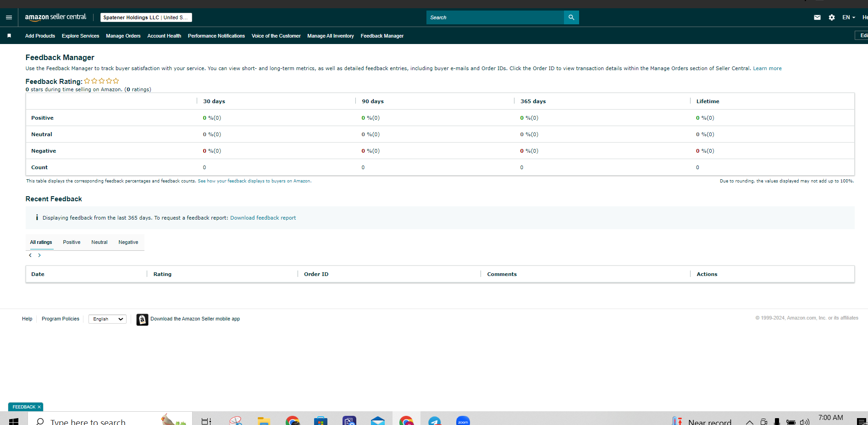Click the 30 days Count value
The width and height of the screenshot is (868, 425).
(x=205, y=167)
